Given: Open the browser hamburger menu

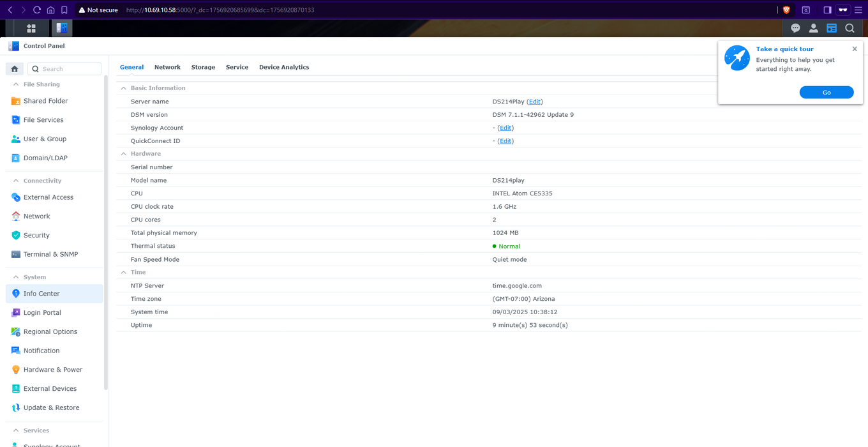Looking at the screenshot, I should [859, 10].
